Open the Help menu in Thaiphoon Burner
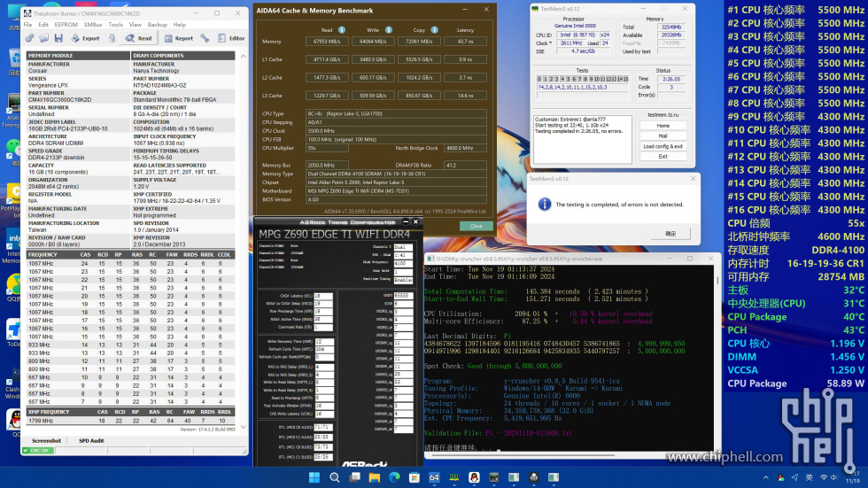868x488 pixels. (x=179, y=25)
